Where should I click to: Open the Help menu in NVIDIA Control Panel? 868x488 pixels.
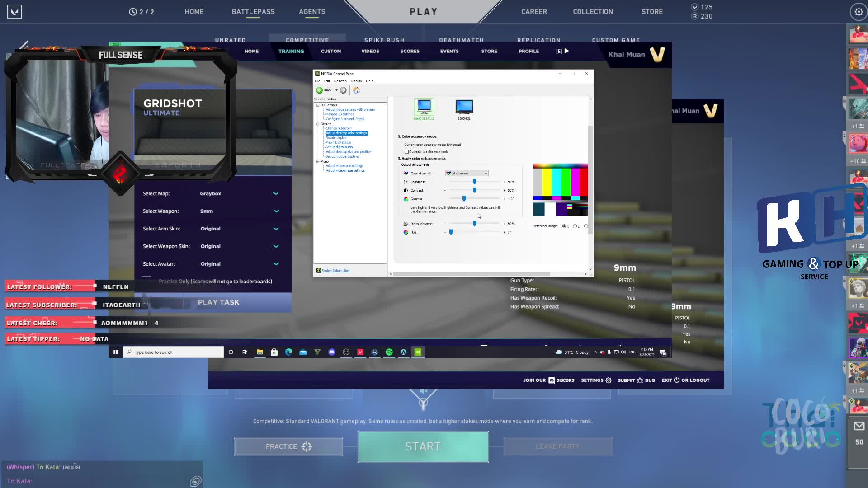pos(369,81)
